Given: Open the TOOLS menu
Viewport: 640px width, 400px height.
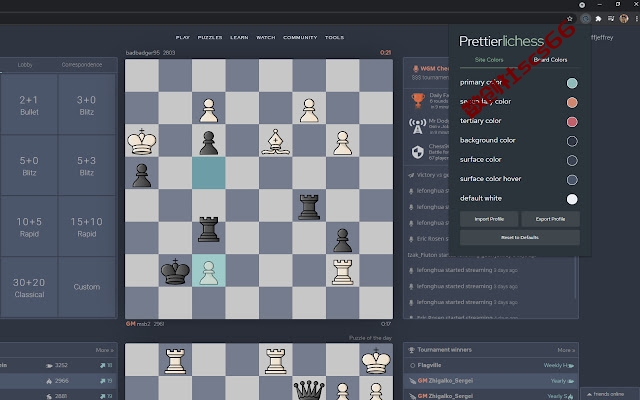Looking at the screenshot, I should (334, 38).
